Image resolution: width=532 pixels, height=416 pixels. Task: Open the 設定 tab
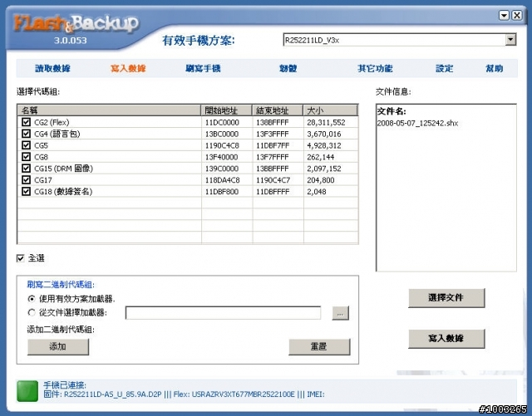pyautogui.click(x=445, y=68)
